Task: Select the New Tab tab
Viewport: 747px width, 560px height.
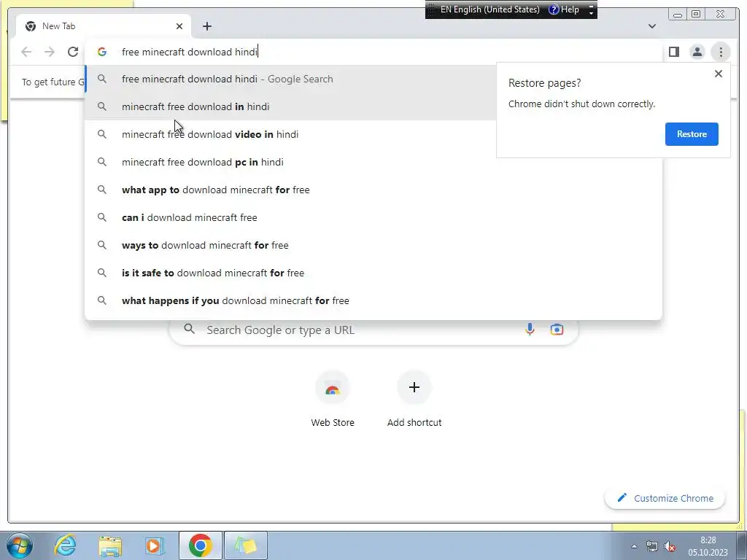Action: (104, 26)
